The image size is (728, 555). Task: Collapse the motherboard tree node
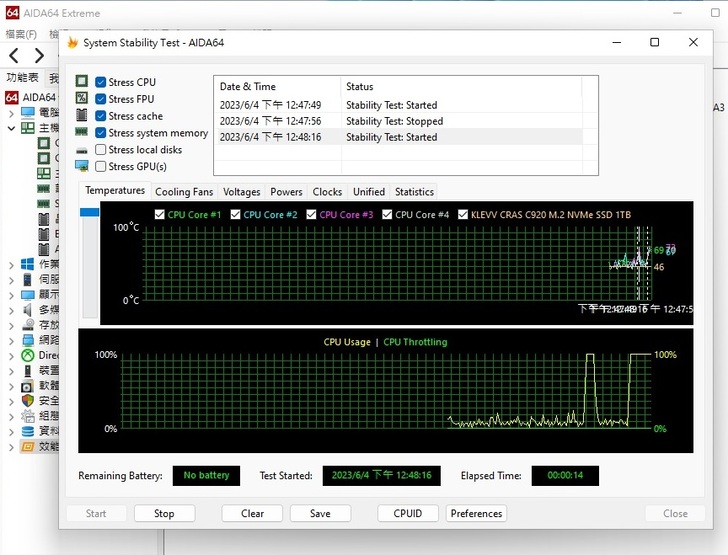click(x=11, y=129)
